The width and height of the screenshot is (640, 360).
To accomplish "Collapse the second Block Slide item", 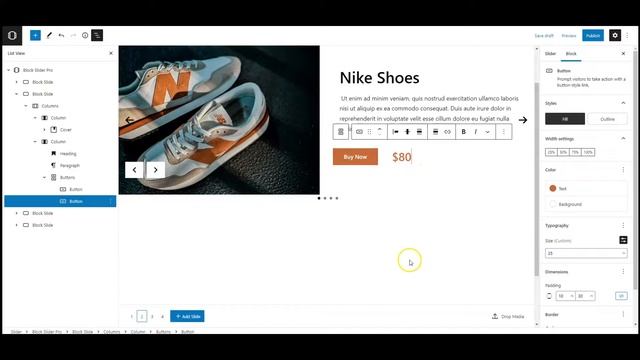I will (17, 94).
